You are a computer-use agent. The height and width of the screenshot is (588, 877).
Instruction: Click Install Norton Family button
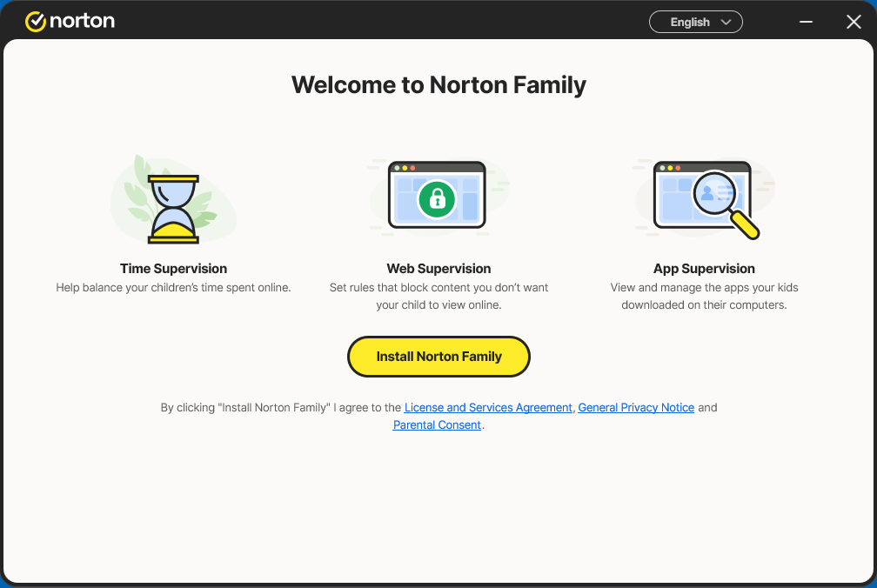[438, 357]
